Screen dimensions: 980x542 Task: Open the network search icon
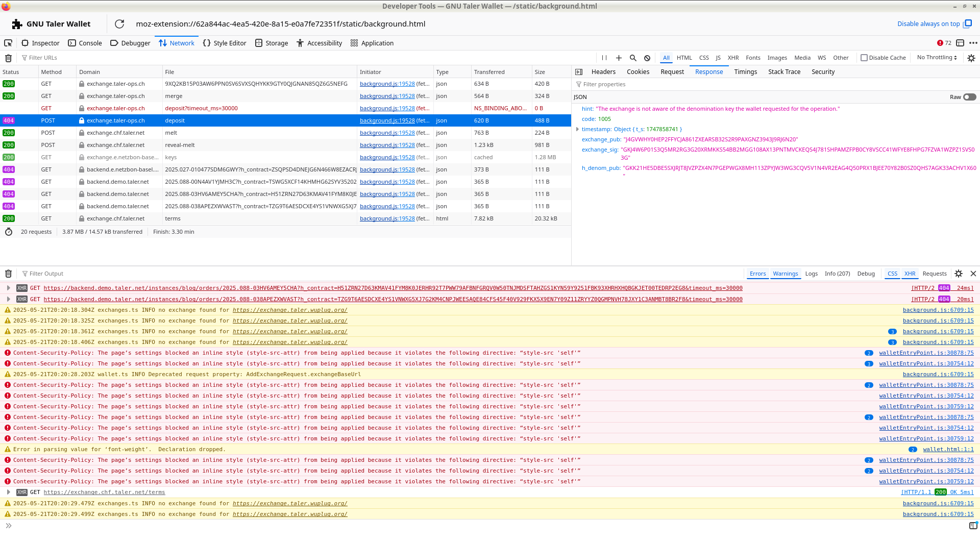tap(633, 58)
